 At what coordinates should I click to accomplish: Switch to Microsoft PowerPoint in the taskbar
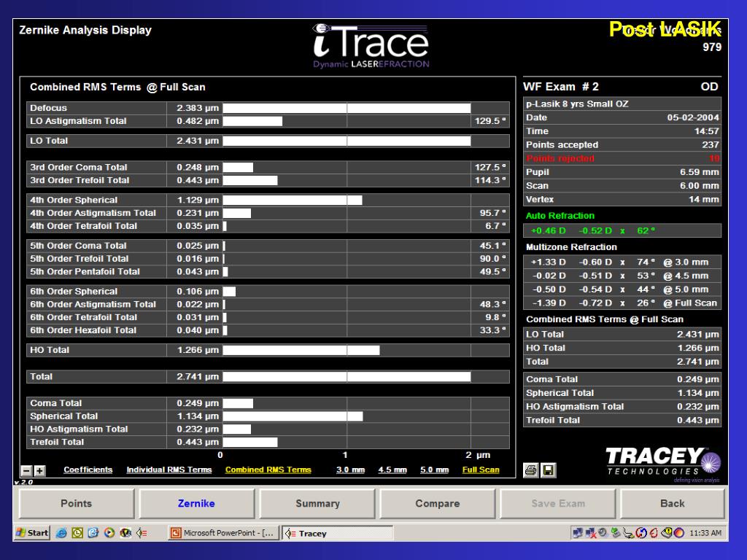223,533
